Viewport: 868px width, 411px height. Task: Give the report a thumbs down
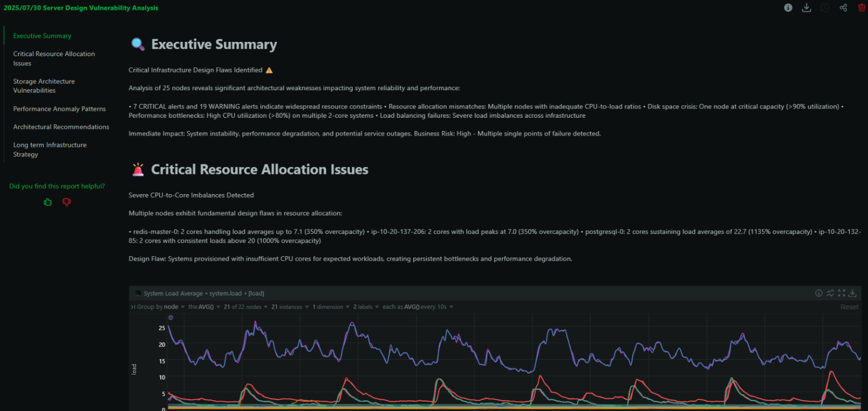[x=67, y=202]
